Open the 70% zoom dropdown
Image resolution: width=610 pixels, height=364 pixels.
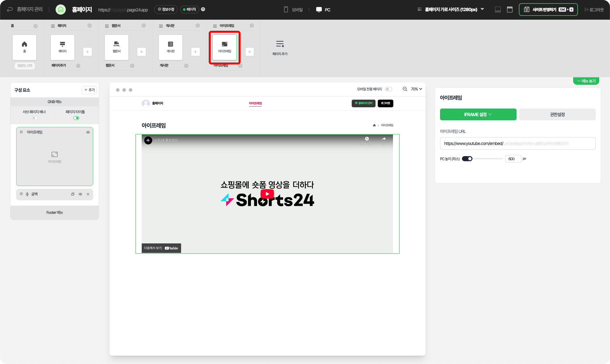tap(416, 89)
